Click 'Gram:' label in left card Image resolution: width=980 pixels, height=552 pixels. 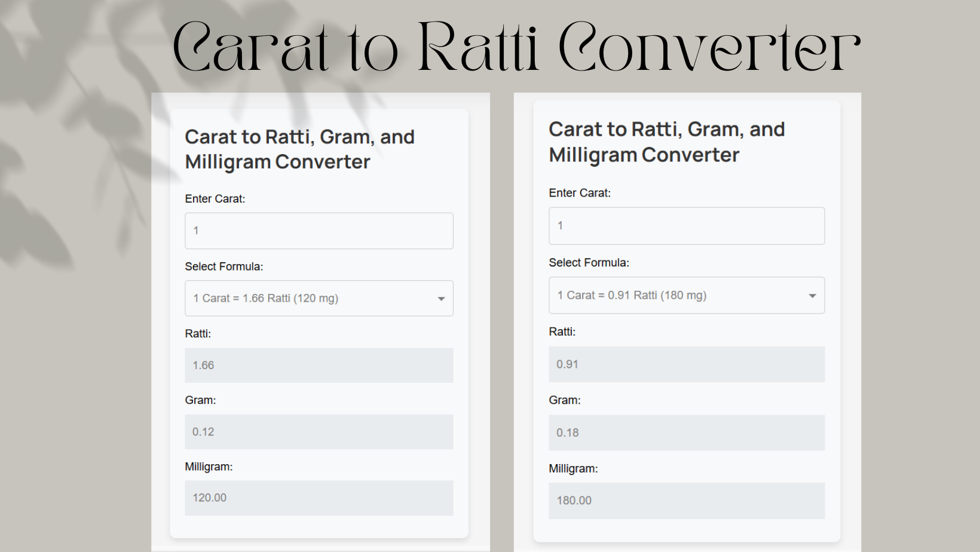pyautogui.click(x=200, y=400)
